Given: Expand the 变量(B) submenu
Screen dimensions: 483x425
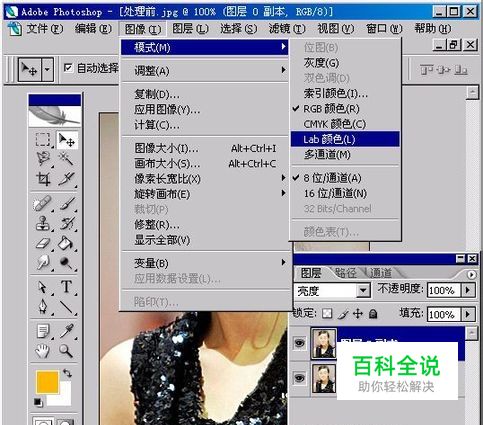Looking at the screenshot, I should pos(204,263).
